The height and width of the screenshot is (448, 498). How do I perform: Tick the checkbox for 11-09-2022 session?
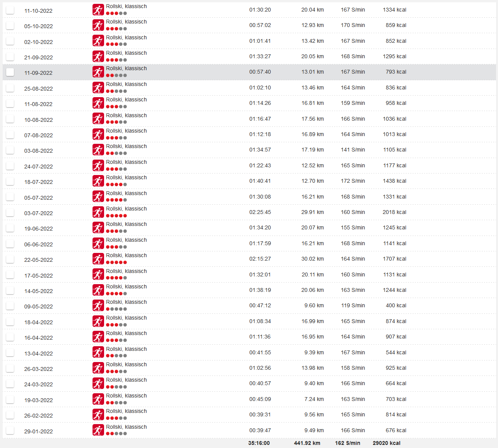[10, 72]
